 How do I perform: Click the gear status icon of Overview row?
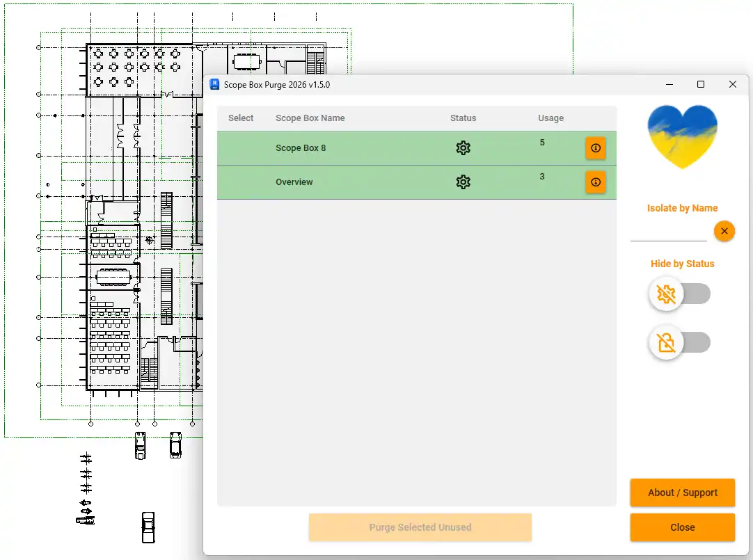(x=463, y=182)
